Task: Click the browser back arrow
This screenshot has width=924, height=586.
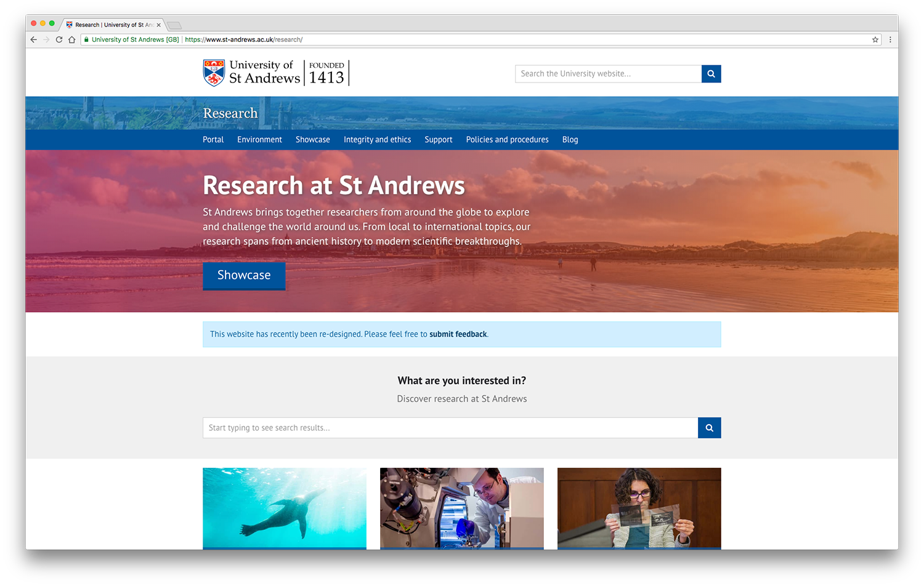Action: [x=34, y=39]
